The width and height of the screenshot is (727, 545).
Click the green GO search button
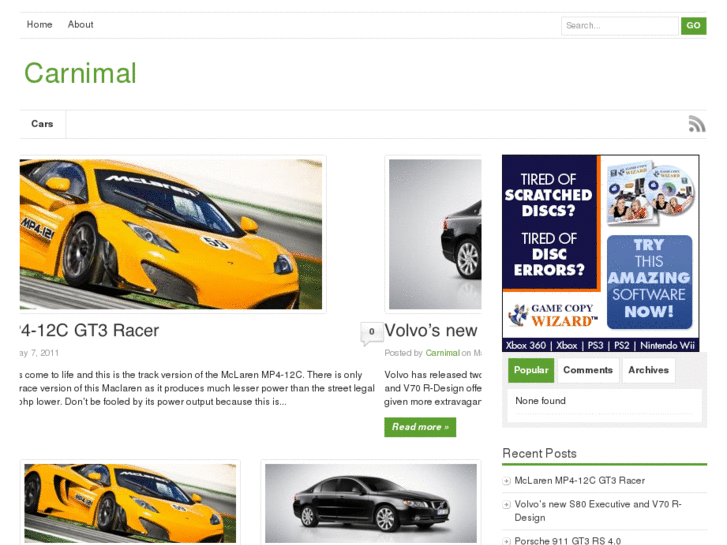coord(694,26)
